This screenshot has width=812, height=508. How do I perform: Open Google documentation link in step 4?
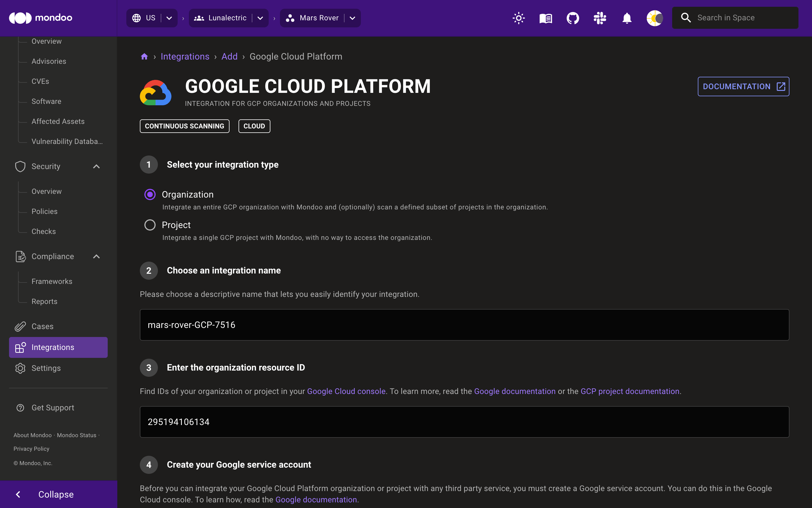(x=316, y=500)
